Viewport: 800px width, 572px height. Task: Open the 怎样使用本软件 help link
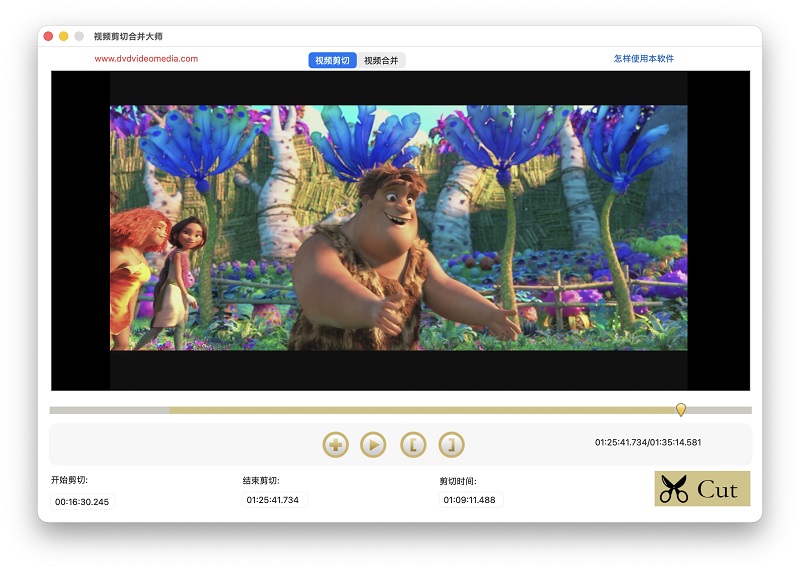point(643,59)
